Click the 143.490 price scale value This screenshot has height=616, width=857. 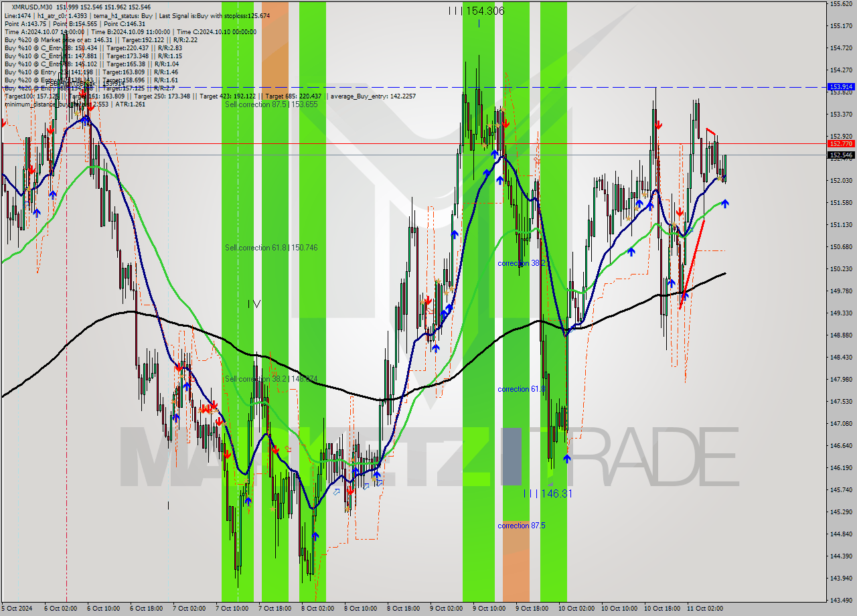[x=841, y=601]
